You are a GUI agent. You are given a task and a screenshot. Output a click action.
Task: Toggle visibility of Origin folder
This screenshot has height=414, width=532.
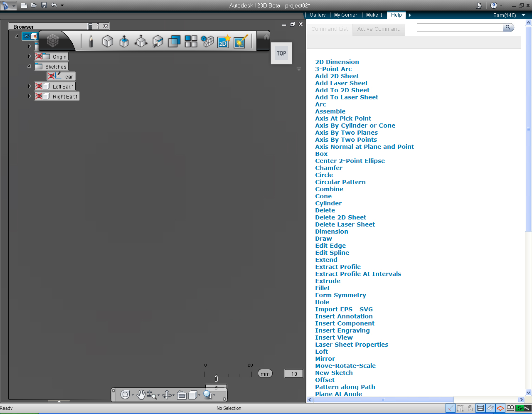39,57
